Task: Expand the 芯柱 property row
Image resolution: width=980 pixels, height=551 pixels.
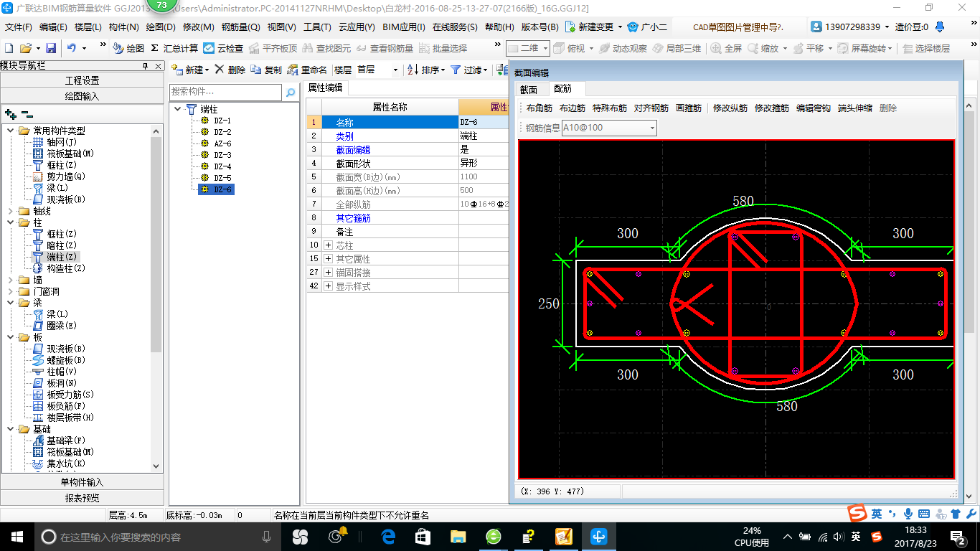Action: tap(328, 245)
